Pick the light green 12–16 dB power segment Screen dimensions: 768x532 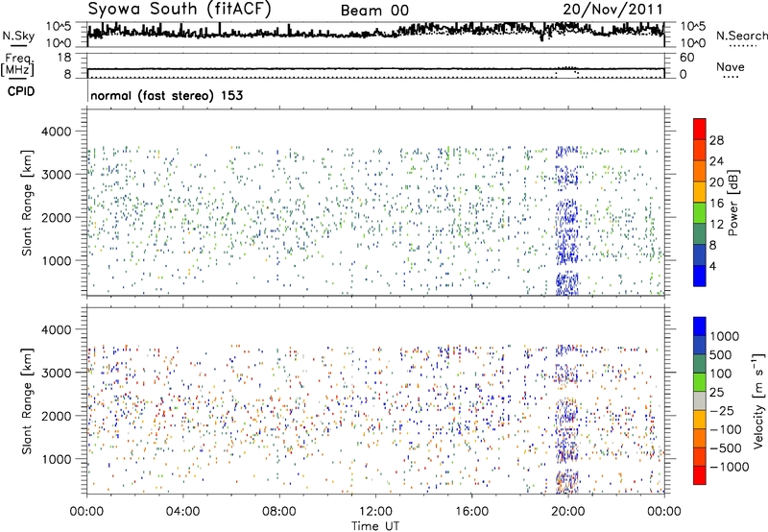[700, 213]
